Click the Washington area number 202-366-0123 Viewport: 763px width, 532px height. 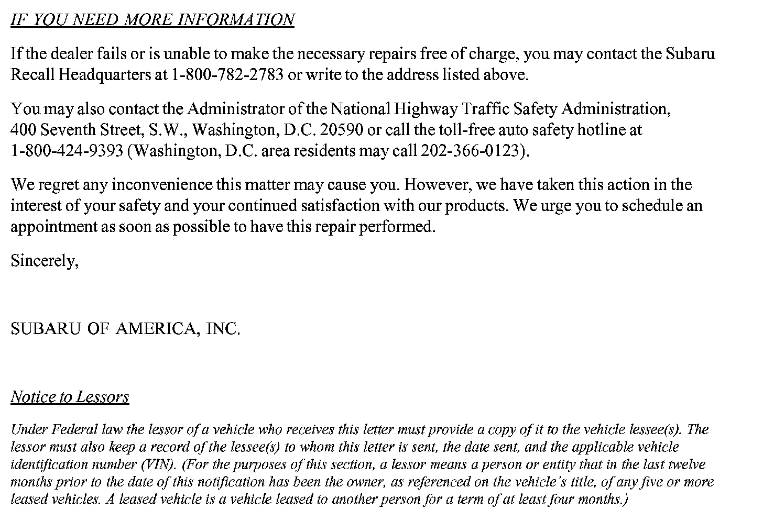click(470, 151)
